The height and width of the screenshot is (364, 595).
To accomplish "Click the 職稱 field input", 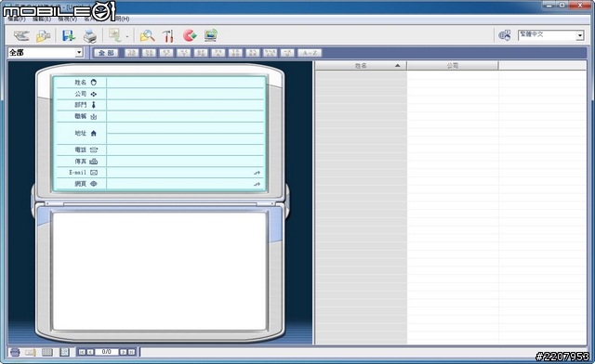I will (185, 116).
